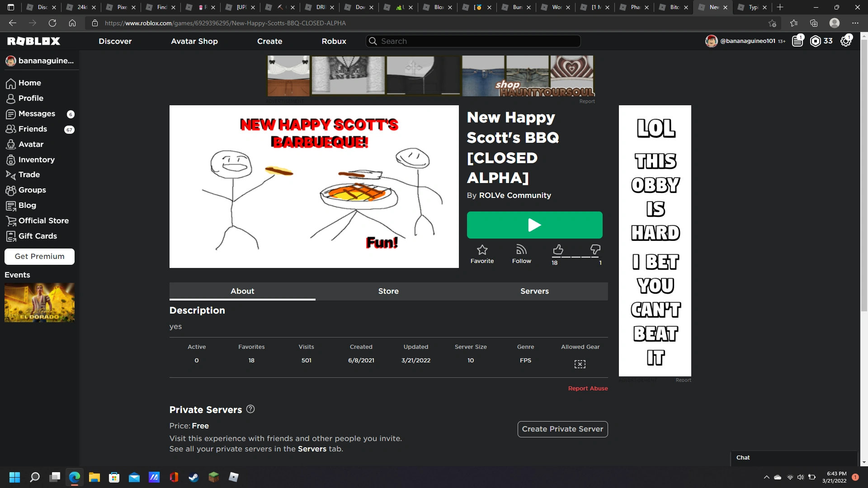Image resolution: width=868 pixels, height=488 pixels.
Task: Open the settings gear in Roblox header
Action: (x=845, y=41)
